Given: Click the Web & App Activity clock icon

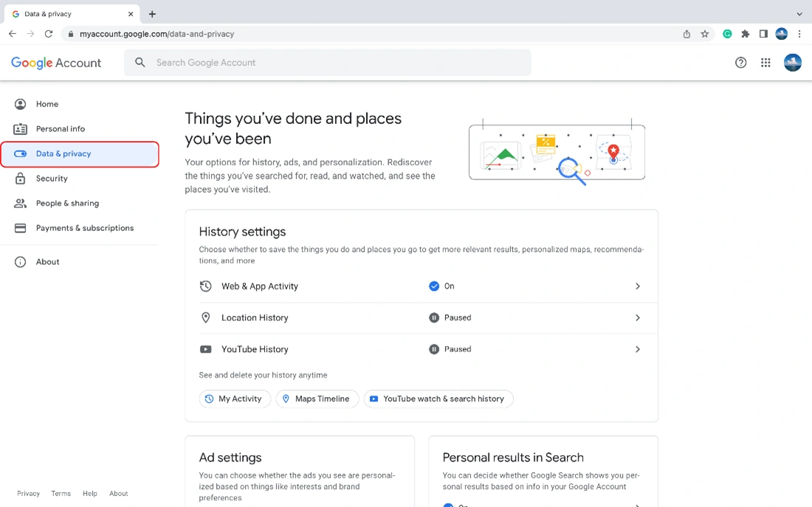Looking at the screenshot, I should tap(206, 286).
